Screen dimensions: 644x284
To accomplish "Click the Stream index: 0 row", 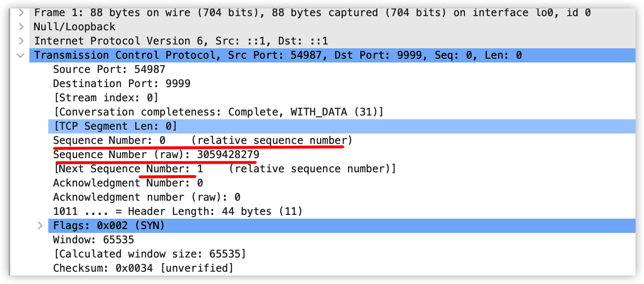I will pyautogui.click(x=105, y=98).
